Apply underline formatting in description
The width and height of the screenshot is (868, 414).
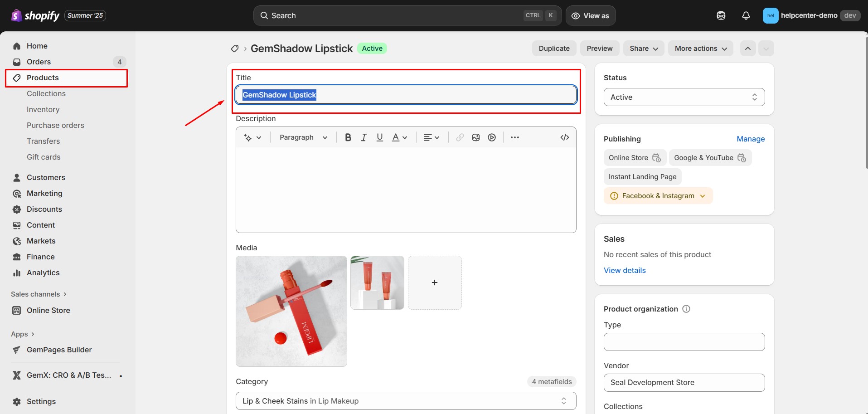(380, 137)
